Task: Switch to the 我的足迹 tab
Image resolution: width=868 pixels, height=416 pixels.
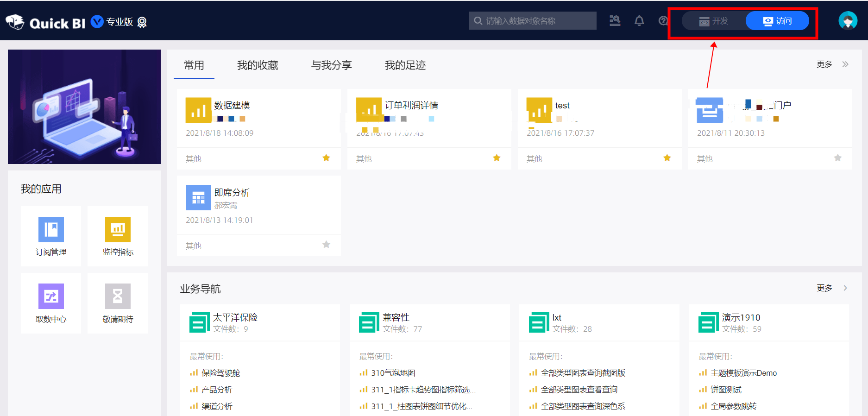Action: coord(405,65)
